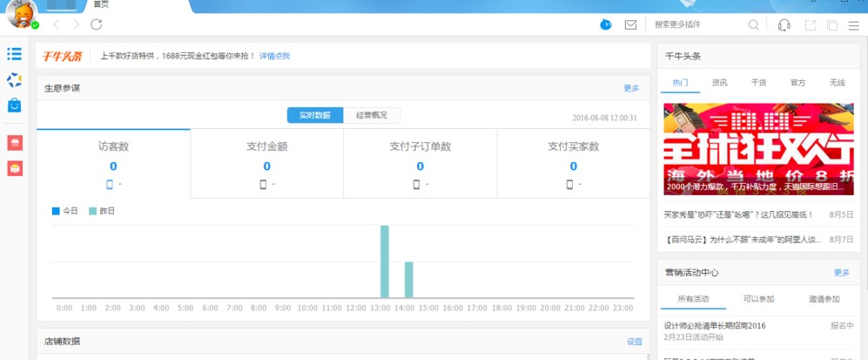The height and width of the screenshot is (360, 868).
Task: Switch to 经营概况 view
Action: point(372,115)
